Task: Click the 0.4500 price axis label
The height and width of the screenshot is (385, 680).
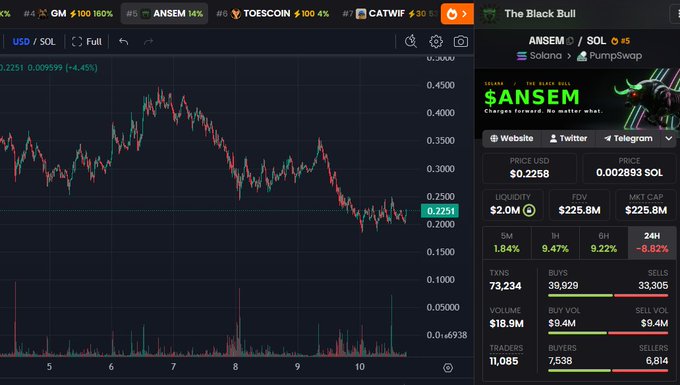Action: click(441, 85)
